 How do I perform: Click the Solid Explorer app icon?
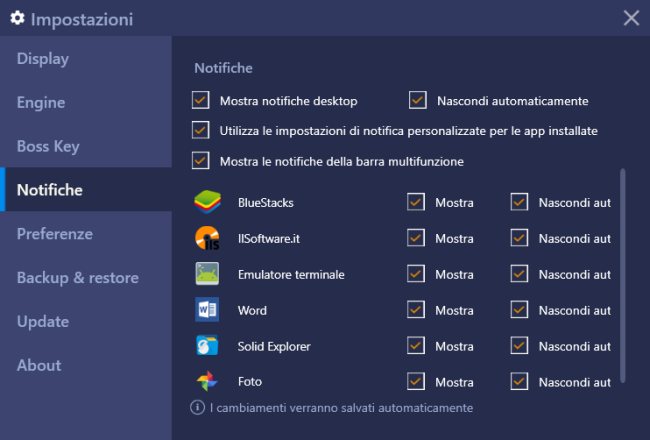tap(207, 346)
